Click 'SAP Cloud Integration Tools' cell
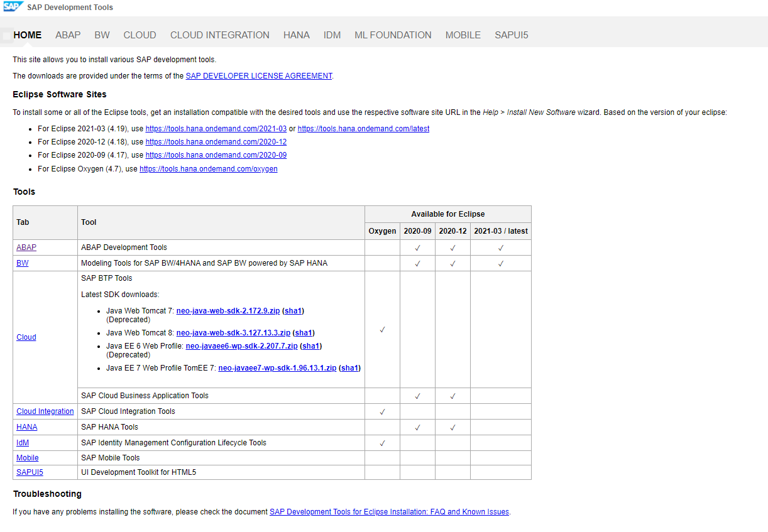 click(221, 411)
